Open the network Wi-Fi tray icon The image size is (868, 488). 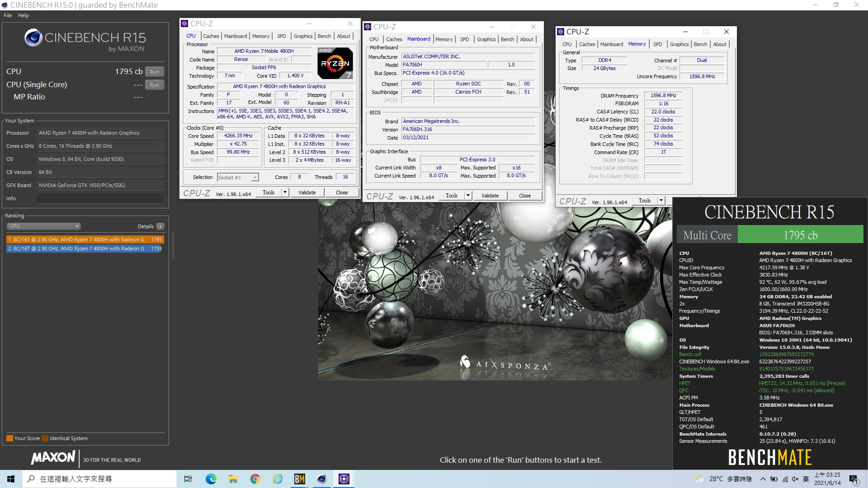pyautogui.click(x=785, y=479)
